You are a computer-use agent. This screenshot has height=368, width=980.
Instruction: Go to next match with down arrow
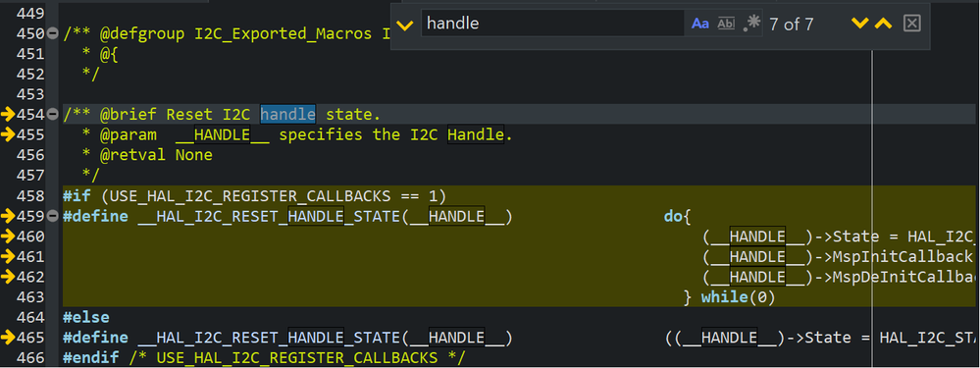coord(860,24)
